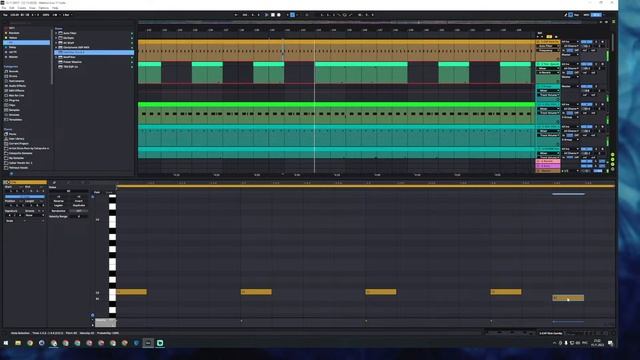
Task: Open User Library under Places
Action: 16,139
